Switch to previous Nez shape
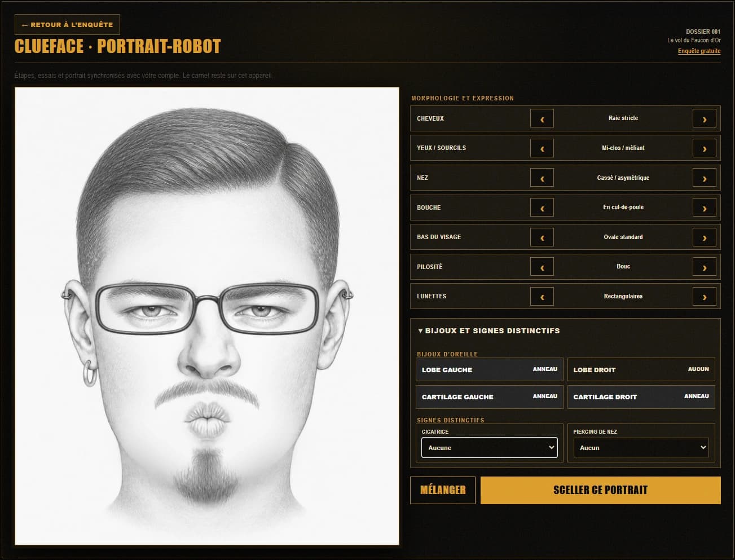 tap(542, 178)
